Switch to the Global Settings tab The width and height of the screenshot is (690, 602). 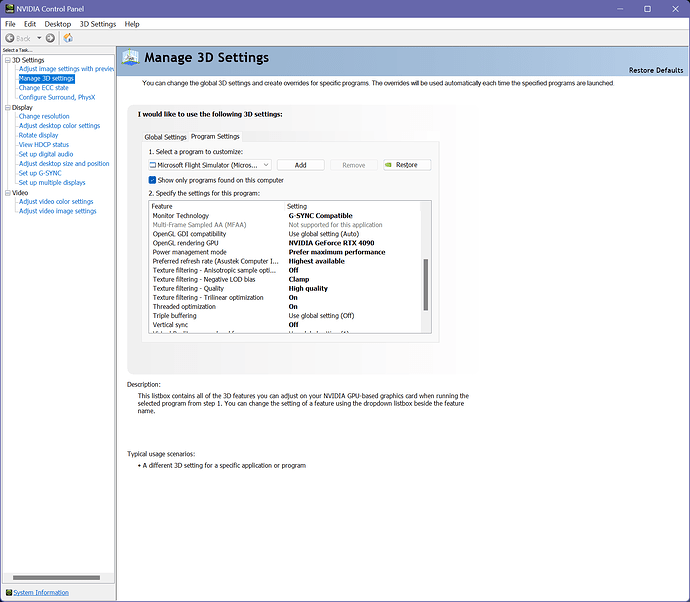tap(165, 136)
